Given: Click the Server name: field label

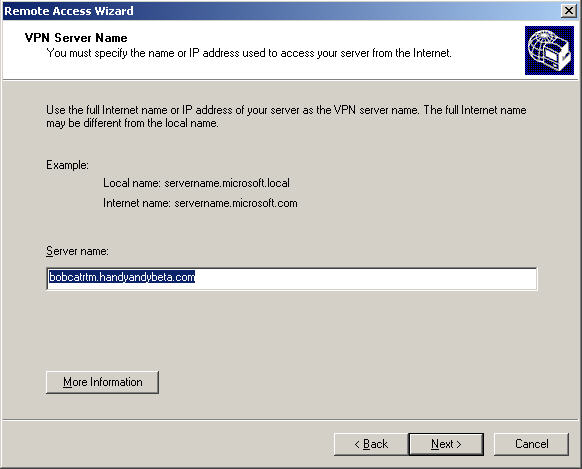Looking at the screenshot, I should [x=77, y=251].
